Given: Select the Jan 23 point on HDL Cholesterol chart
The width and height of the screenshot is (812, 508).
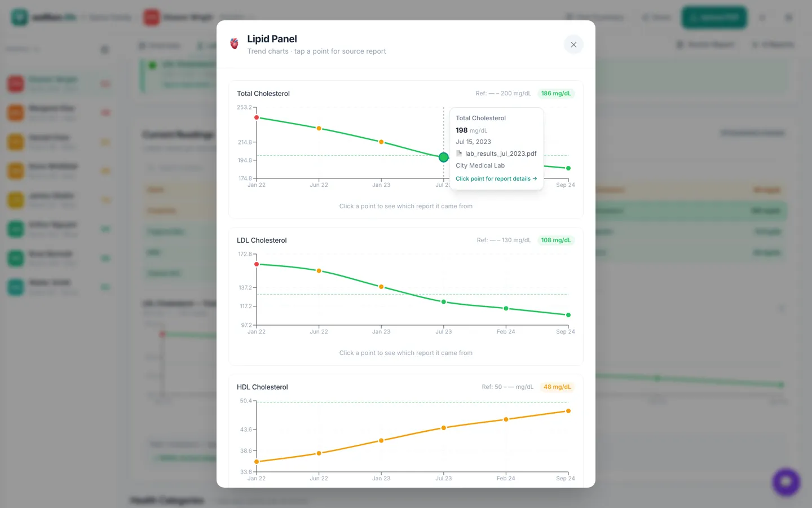Looking at the screenshot, I should click(381, 441).
